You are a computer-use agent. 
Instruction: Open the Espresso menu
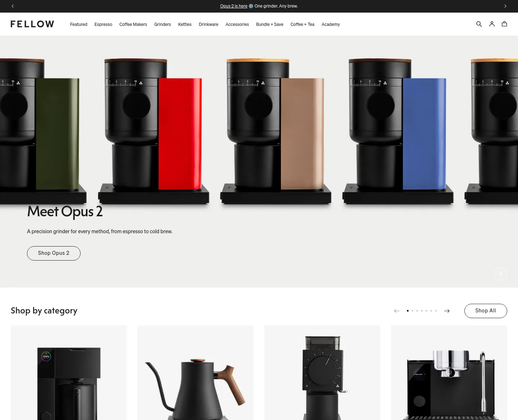coord(103,24)
